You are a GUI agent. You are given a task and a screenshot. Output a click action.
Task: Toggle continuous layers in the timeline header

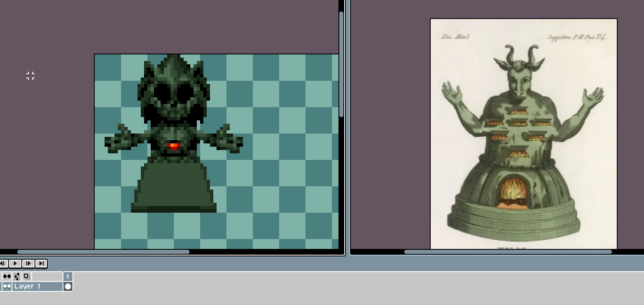click(x=7, y=276)
